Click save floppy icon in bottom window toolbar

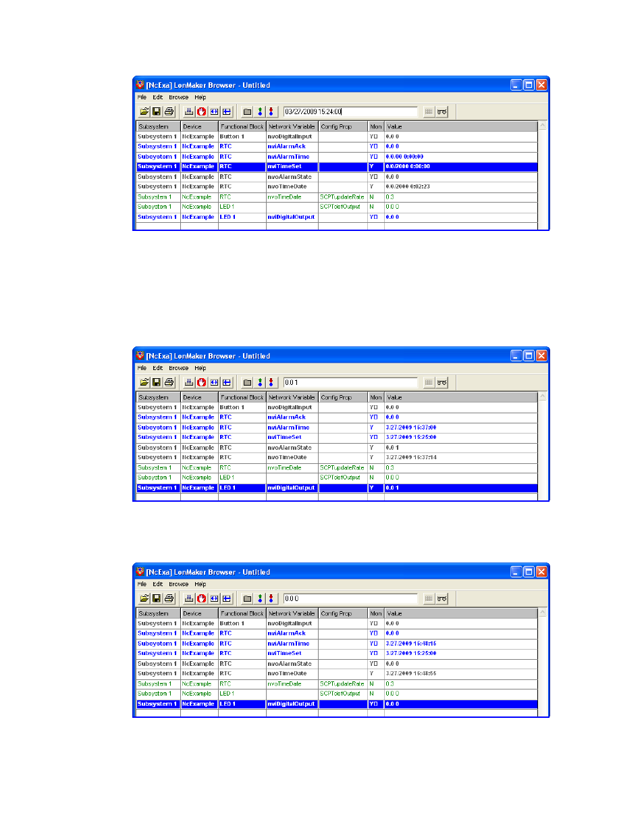pos(157,598)
